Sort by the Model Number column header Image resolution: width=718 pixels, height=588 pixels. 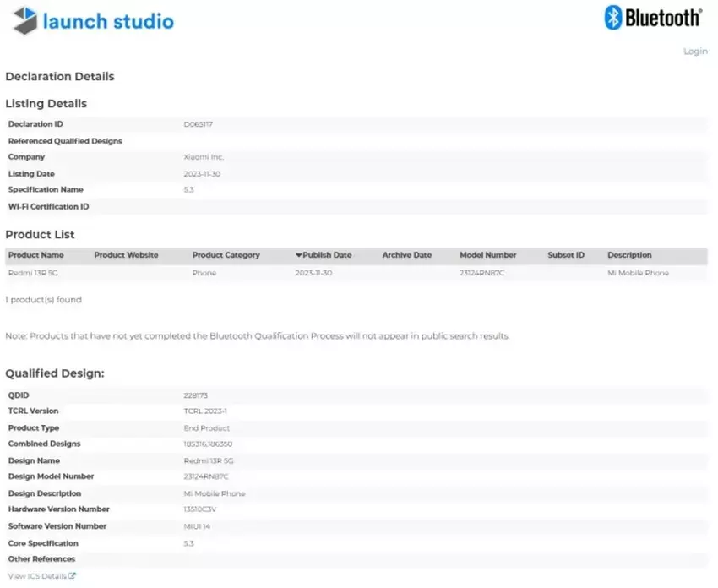[x=487, y=255]
